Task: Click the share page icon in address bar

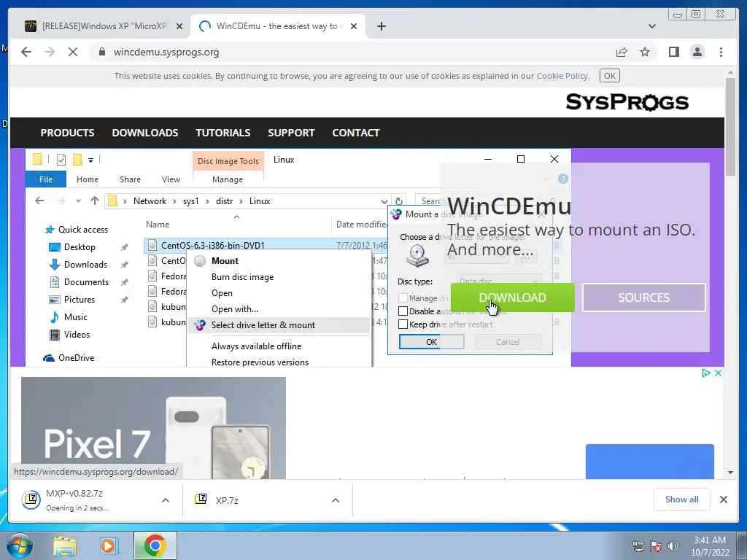Action: coord(622,52)
